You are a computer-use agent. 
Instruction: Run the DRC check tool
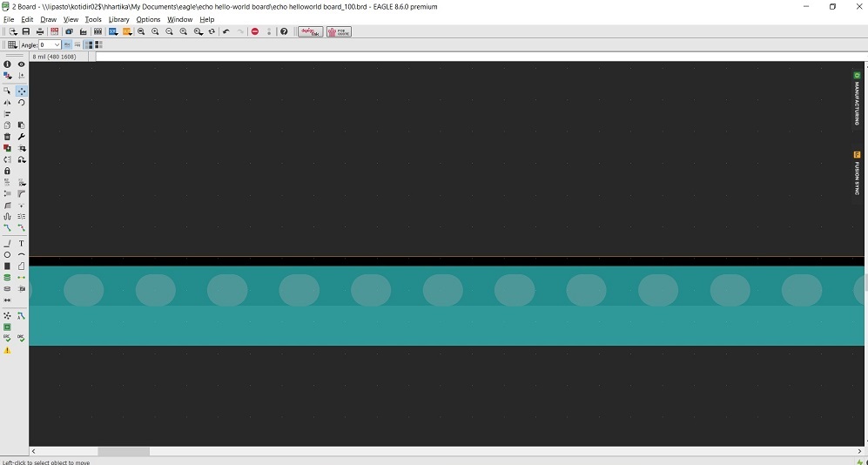coord(21,338)
